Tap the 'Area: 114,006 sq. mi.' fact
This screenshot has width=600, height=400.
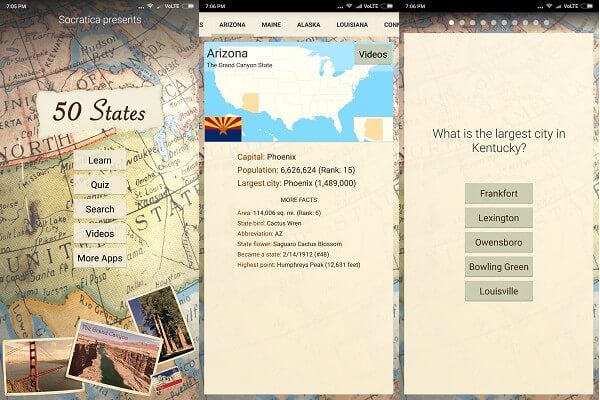click(279, 213)
